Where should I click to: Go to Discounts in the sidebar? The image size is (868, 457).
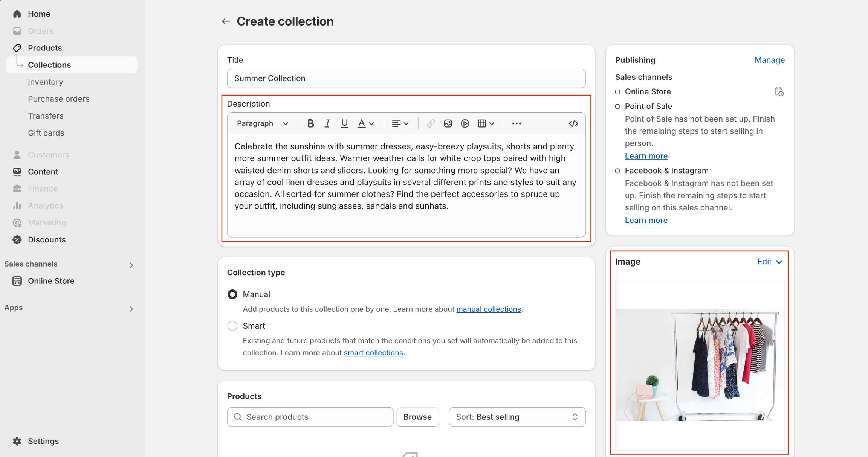click(x=47, y=239)
